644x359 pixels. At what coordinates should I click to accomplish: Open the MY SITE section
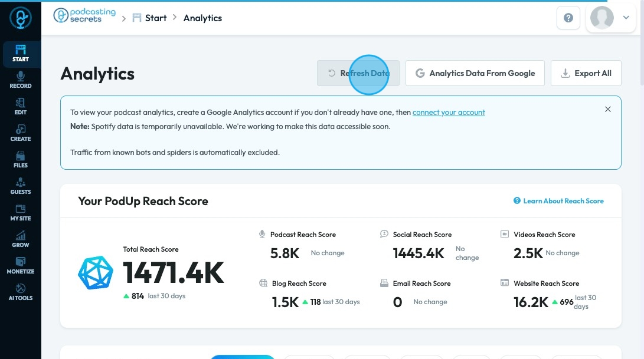[x=21, y=213]
